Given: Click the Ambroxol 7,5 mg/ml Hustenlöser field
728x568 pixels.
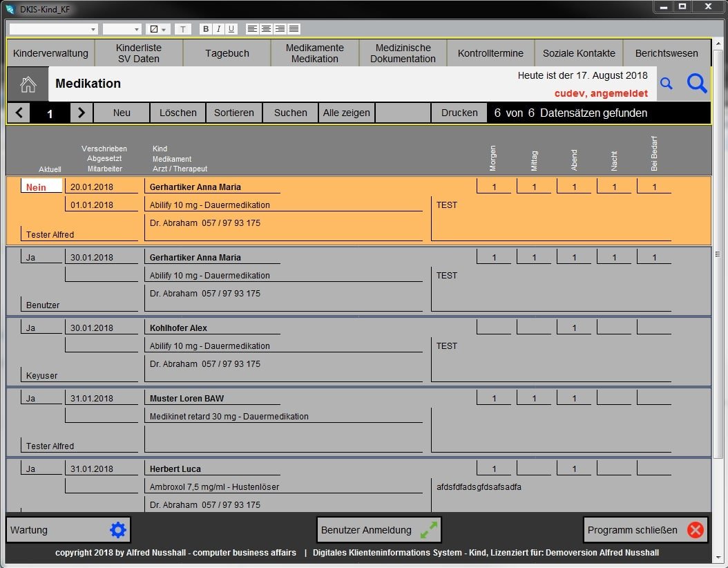Looking at the screenshot, I should click(x=283, y=486).
